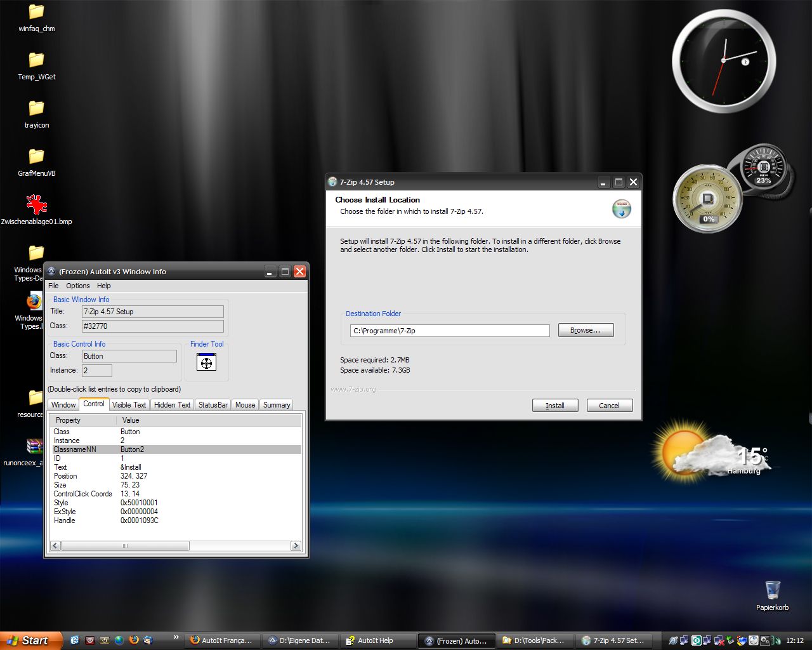Click the analog clock desktop gadget

[x=724, y=62]
